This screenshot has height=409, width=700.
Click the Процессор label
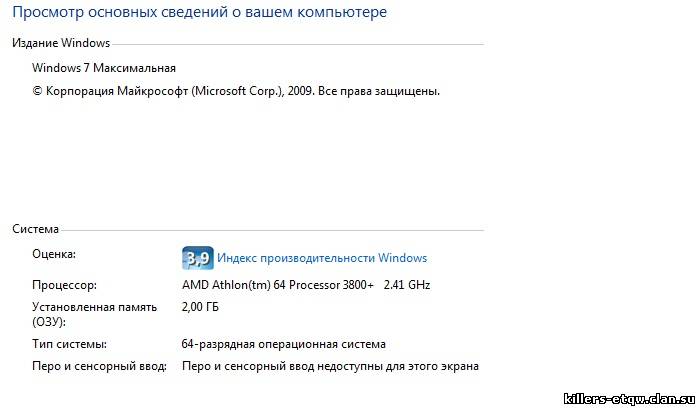tap(64, 285)
